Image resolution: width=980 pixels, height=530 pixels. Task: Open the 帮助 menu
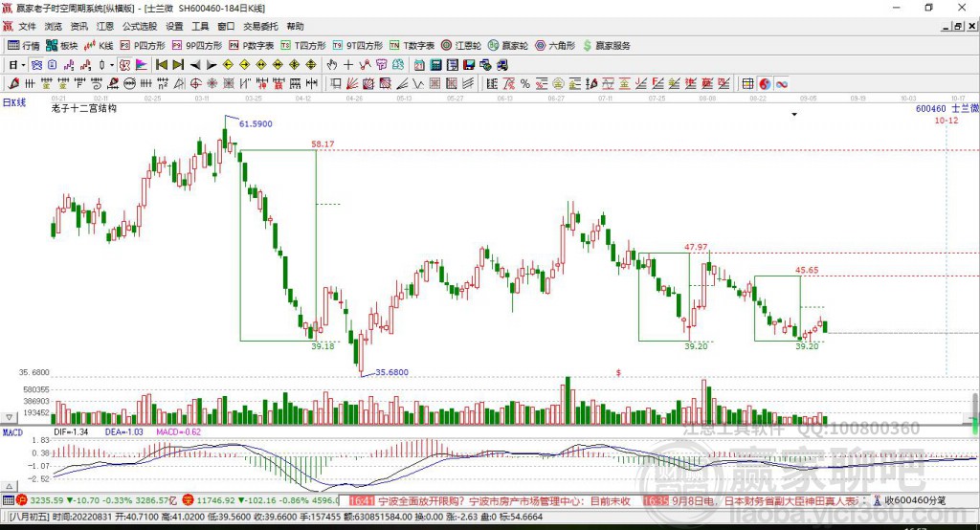[x=295, y=26]
